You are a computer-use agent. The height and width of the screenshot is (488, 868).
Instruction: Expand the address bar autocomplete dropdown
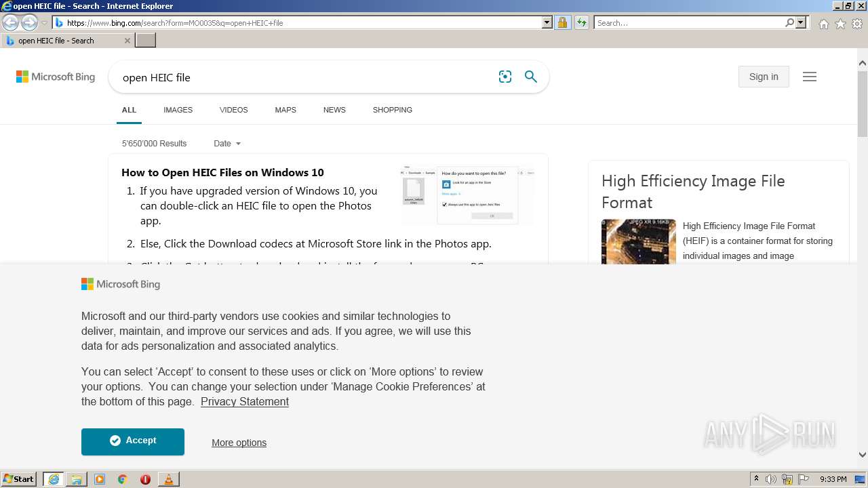pyautogui.click(x=547, y=23)
